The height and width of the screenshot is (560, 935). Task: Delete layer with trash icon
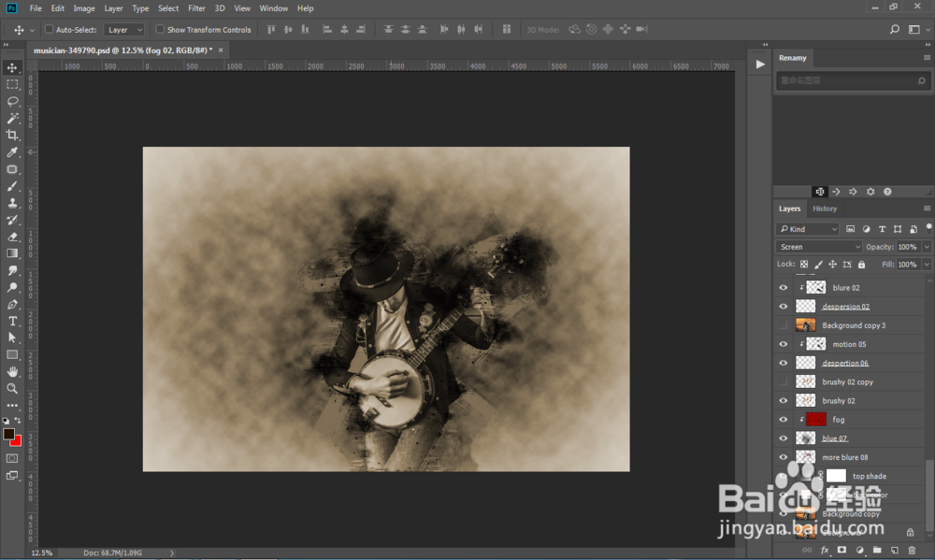pyautogui.click(x=912, y=550)
